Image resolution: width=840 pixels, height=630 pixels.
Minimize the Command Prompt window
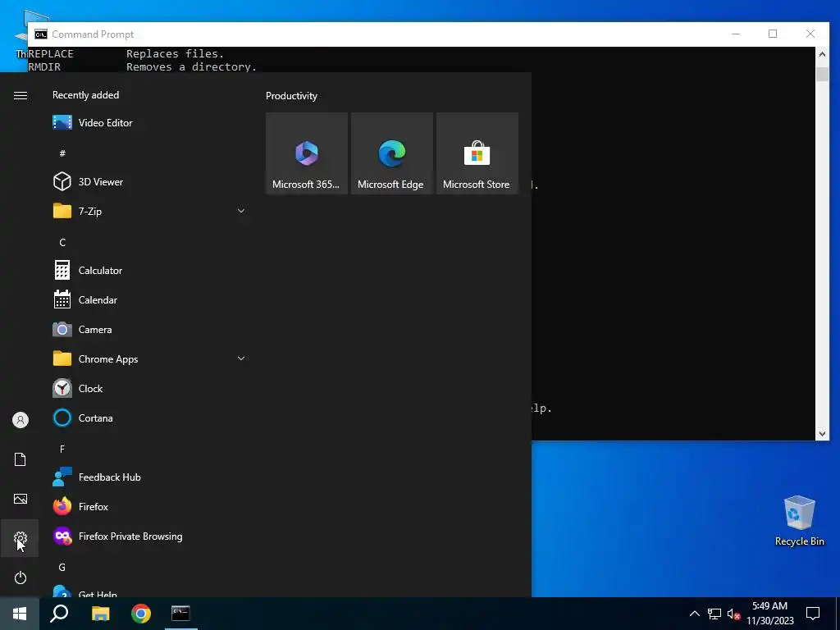click(x=736, y=34)
